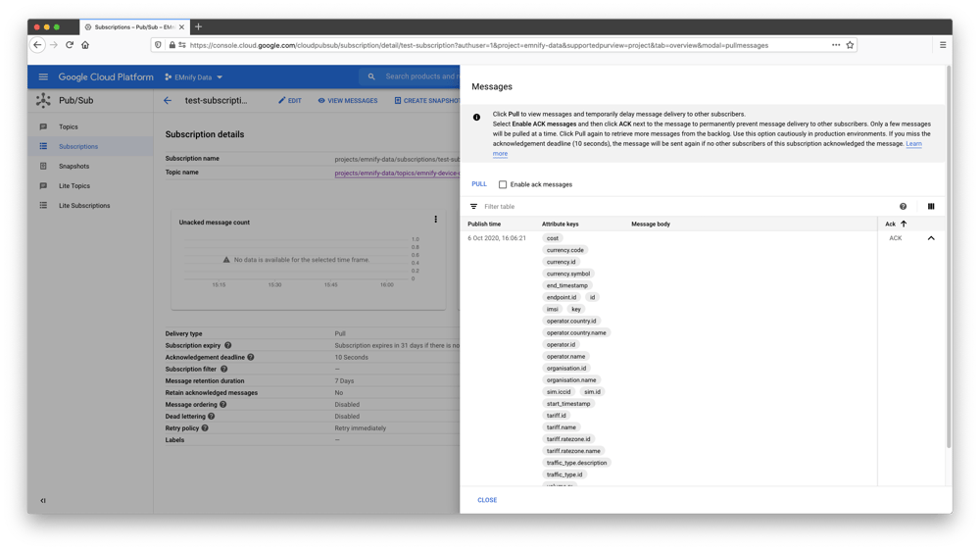Reload the page with the refresh icon
The width and height of the screenshot is (980, 550).
(70, 45)
